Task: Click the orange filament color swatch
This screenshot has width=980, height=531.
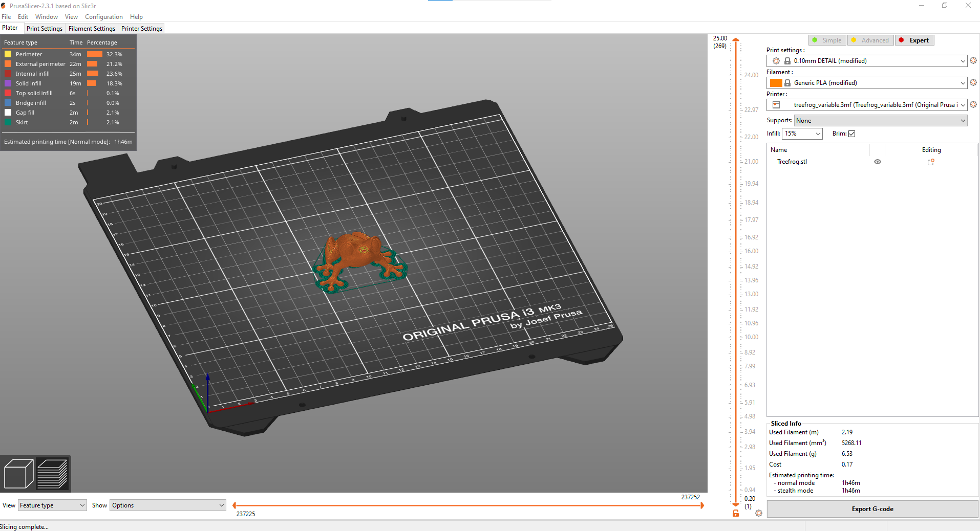Action: coord(776,83)
